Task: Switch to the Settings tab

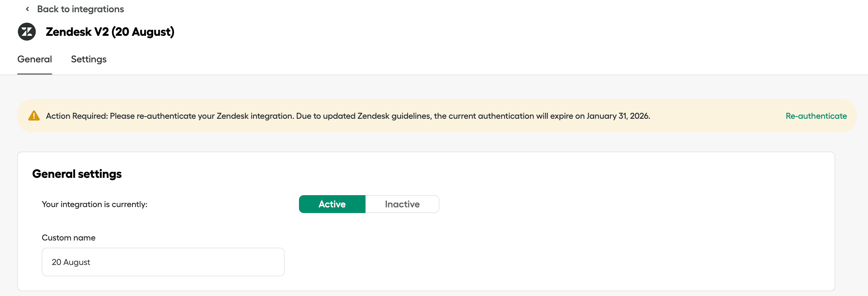Action: (x=89, y=59)
